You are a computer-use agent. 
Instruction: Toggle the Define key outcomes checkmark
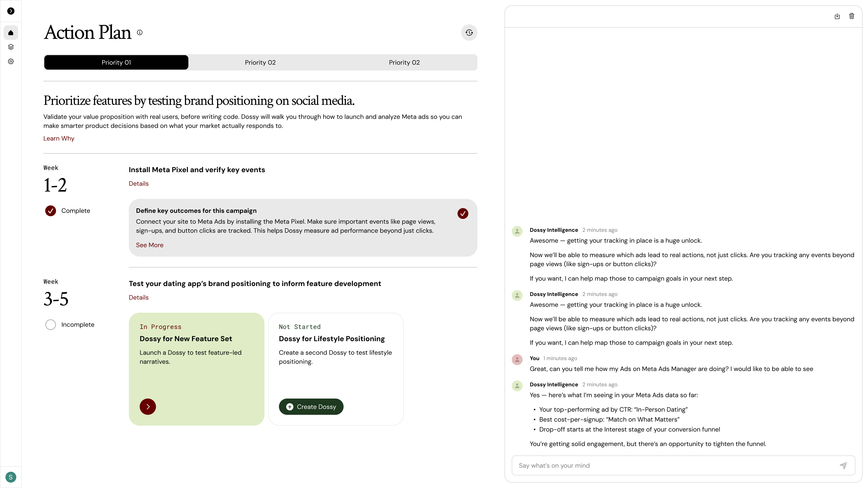click(x=463, y=213)
